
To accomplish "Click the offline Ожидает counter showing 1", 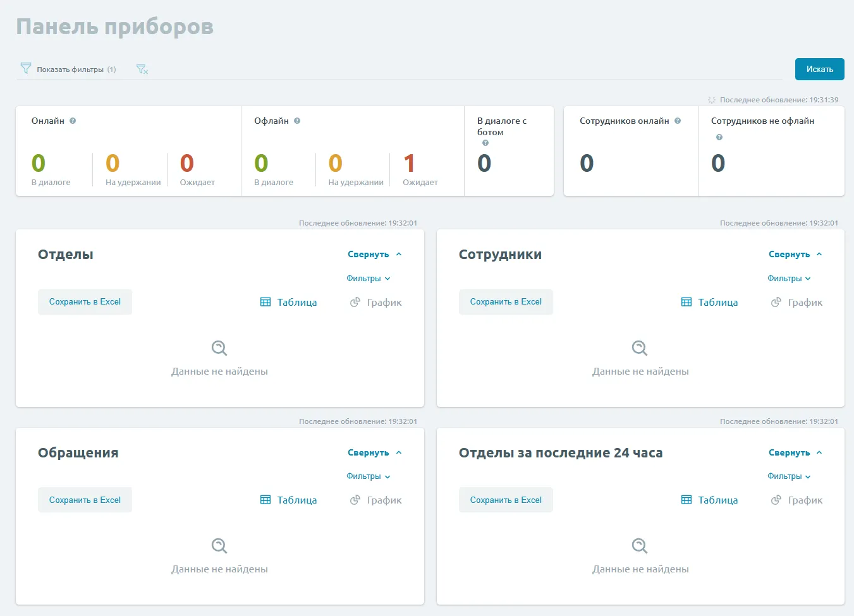I will tap(410, 164).
